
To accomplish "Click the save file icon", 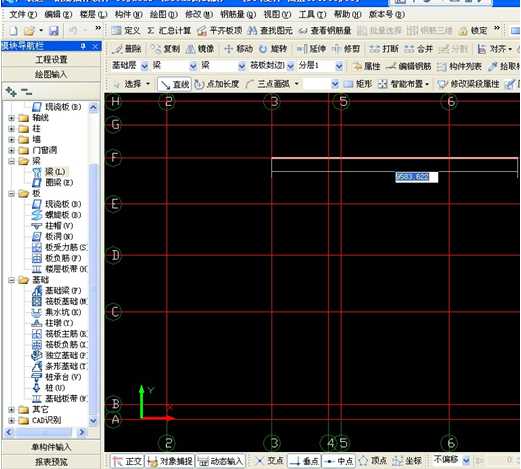I will tap(54, 31).
